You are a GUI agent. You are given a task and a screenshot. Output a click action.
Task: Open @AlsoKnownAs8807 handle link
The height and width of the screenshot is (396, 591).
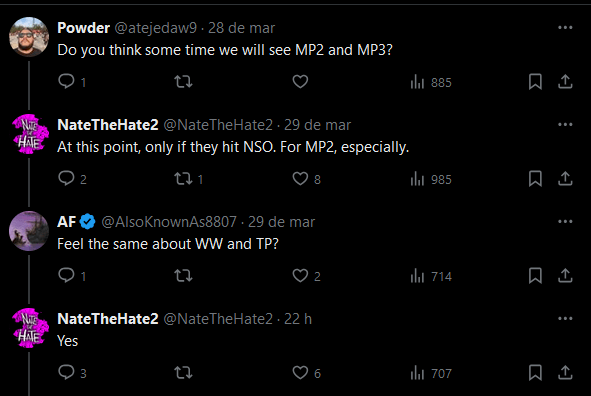click(169, 222)
